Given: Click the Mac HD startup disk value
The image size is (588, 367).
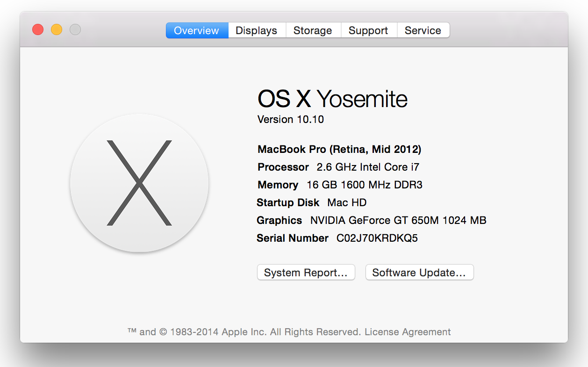Looking at the screenshot, I should coord(347,202).
